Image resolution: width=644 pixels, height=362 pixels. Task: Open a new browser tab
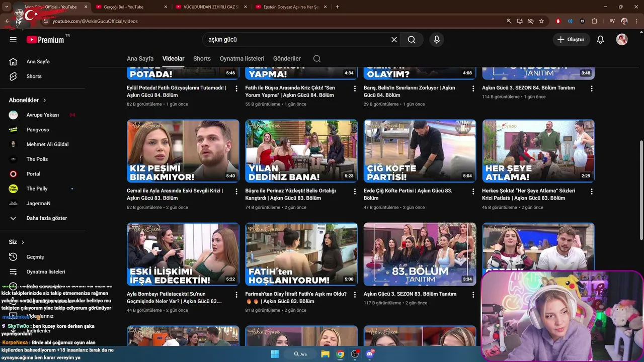[337, 7]
